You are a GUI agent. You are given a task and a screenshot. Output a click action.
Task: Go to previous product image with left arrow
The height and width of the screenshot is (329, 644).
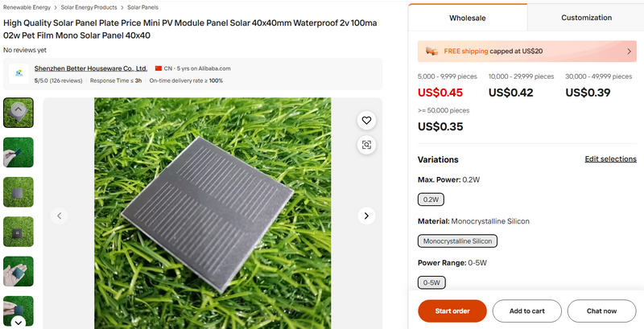[x=59, y=216]
